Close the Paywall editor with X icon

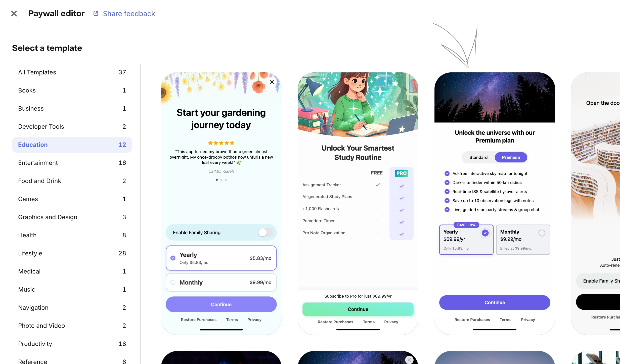(x=14, y=14)
